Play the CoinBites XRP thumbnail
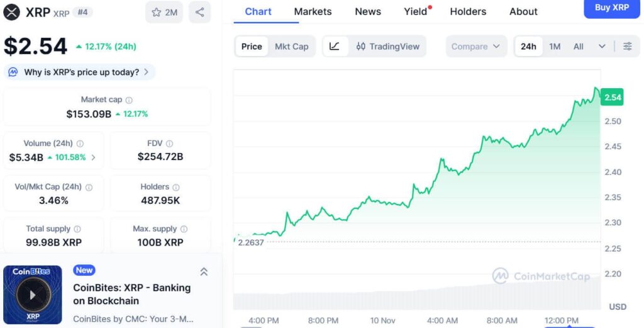Viewport: 644px width, 328px height. [33, 295]
